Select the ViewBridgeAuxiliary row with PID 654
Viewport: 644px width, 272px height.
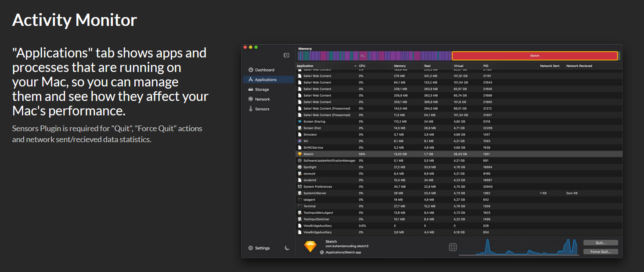coord(459,232)
